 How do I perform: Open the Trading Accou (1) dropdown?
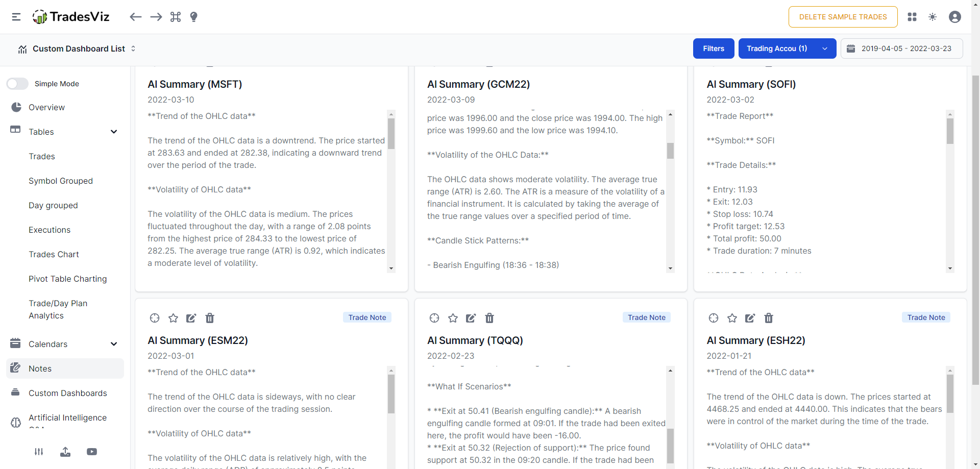coord(787,48)
